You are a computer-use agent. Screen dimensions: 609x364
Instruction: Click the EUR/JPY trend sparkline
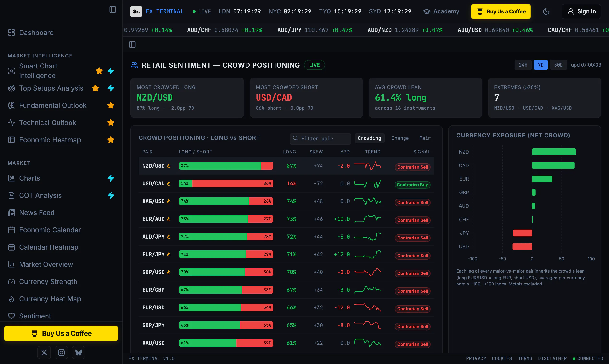(x=367, y=254)
